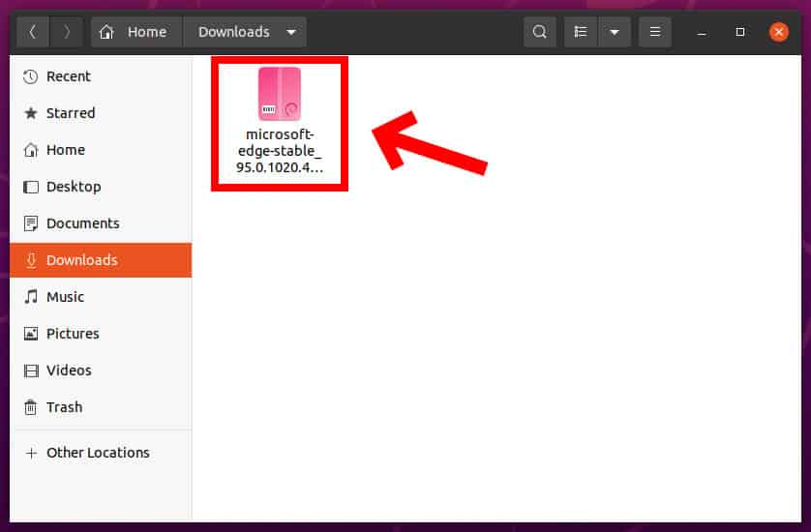Select the microsoft-edge-stable deb package icon
This screenshot has height=532, width=811.
click(x=280, y=94)
